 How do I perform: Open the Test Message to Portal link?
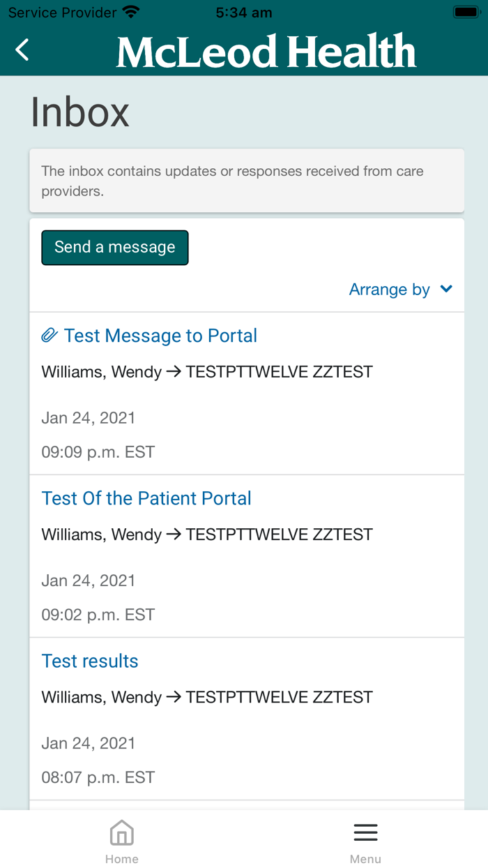coord(160,336)
